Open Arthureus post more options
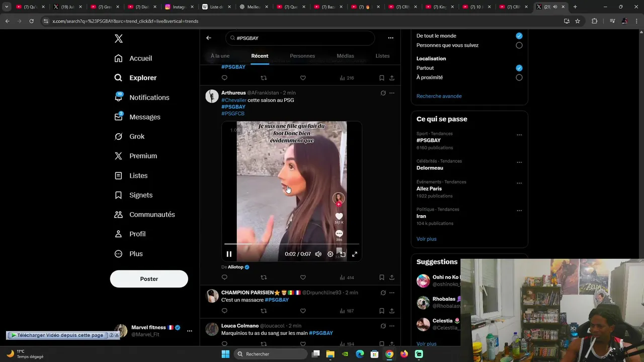644x362 pixels. click(392, 93)
